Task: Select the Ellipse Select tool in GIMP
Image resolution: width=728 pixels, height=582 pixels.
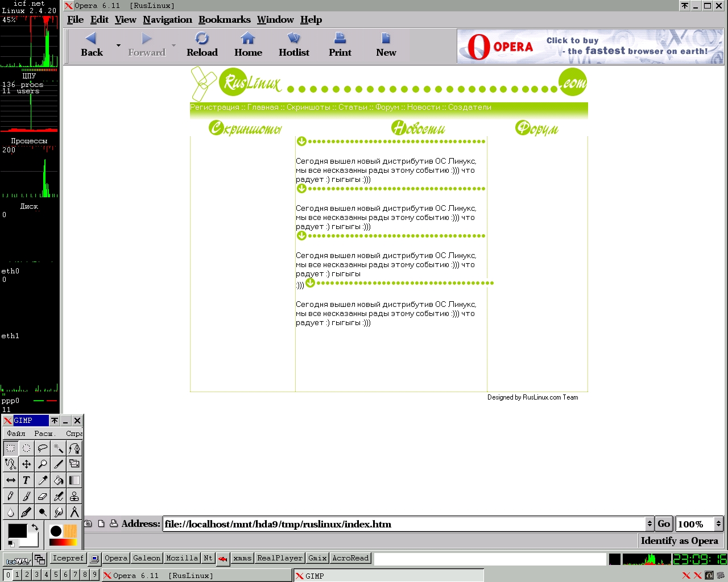Action: coord(26,448)
